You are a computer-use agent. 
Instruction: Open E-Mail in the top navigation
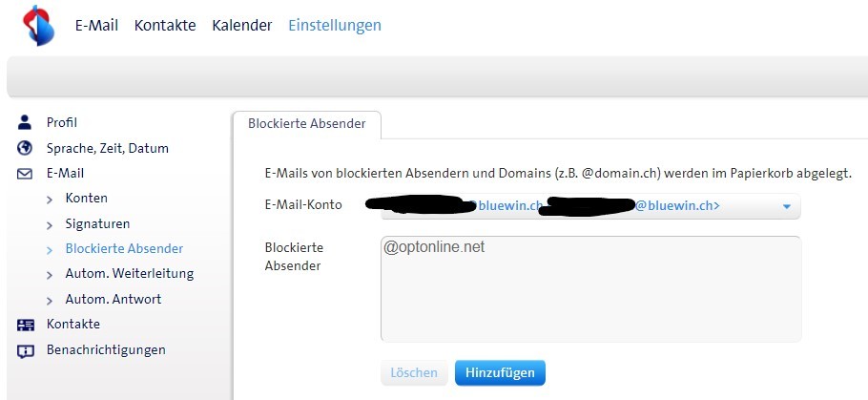96,26
